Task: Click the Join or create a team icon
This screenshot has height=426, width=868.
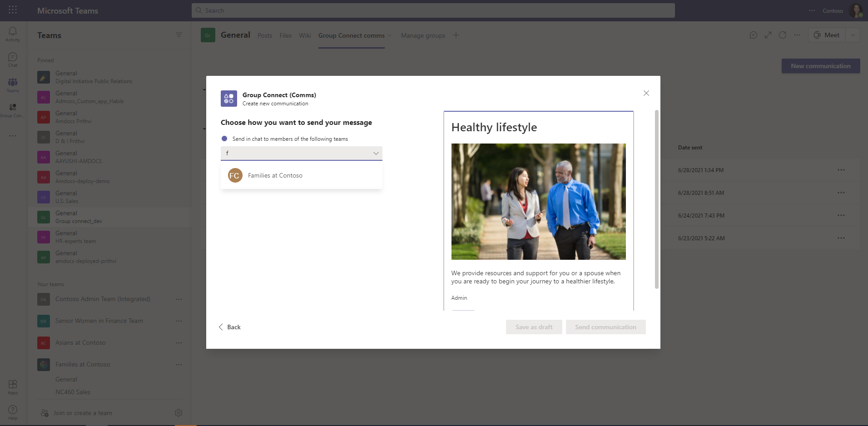Action: (45, 413)
